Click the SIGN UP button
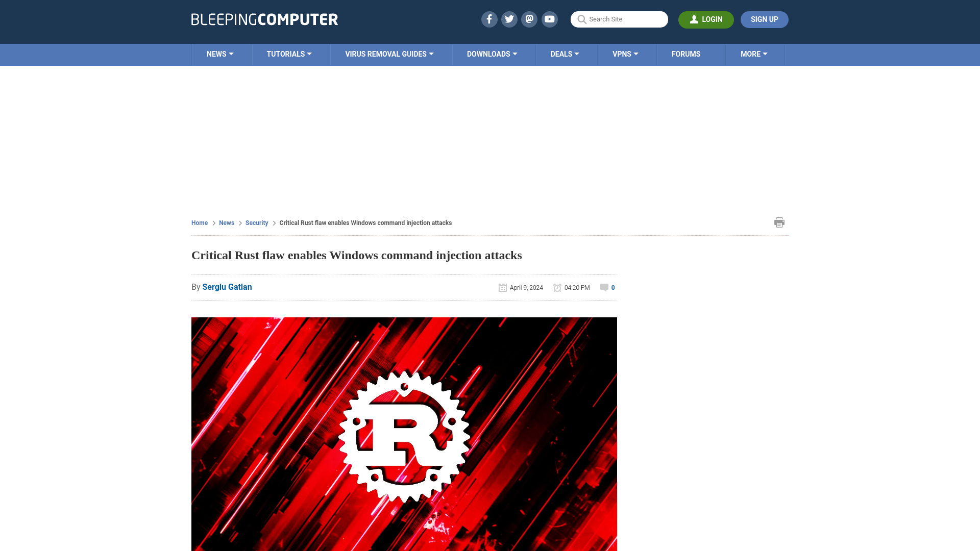The height and width of the screenshot is (551, 980). (765, 19)
